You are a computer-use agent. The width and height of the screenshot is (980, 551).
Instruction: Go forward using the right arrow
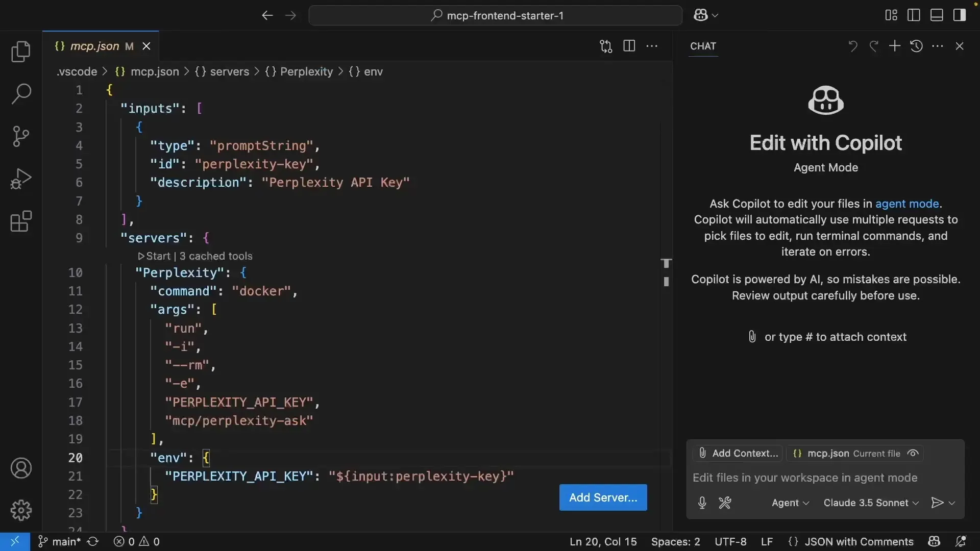pyautogui.click(x=291, y=15)
